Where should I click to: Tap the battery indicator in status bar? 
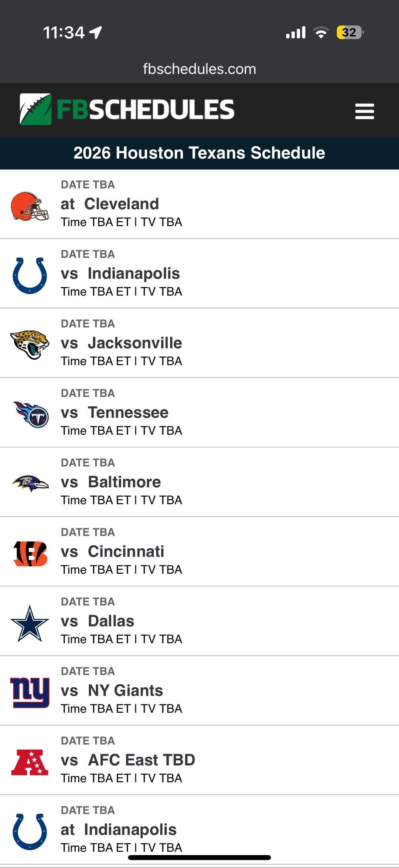click(x=349, y=33)
